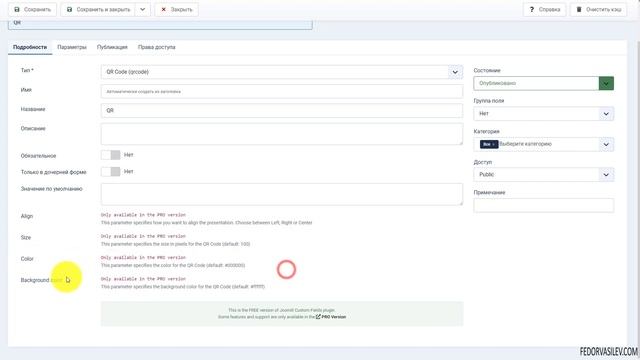The width and height of the screenshot is (640, 360).
Task: Open the Доступ dropdown showing Public
Action: click(x=543, y=175)
